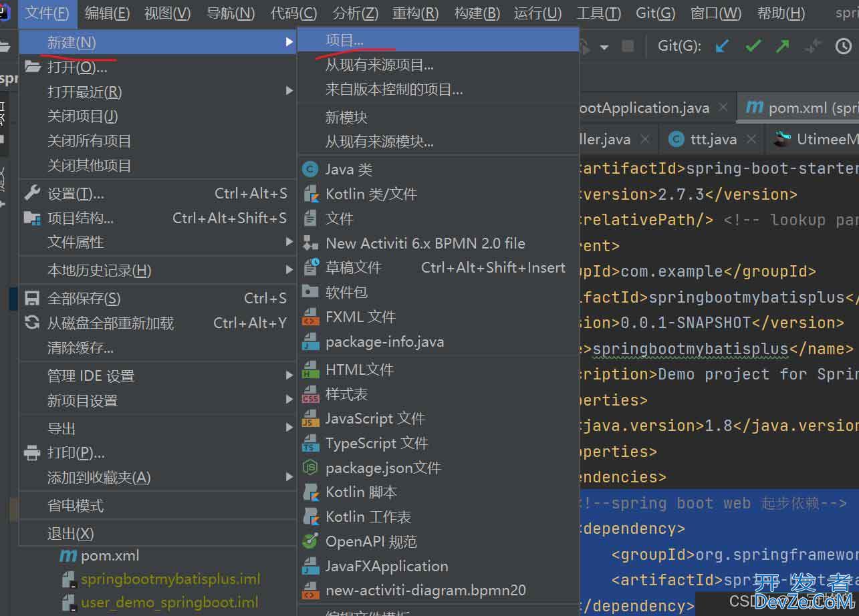
Task: Click the printer icon next to 打印(P)
Action: pos(32,453)
